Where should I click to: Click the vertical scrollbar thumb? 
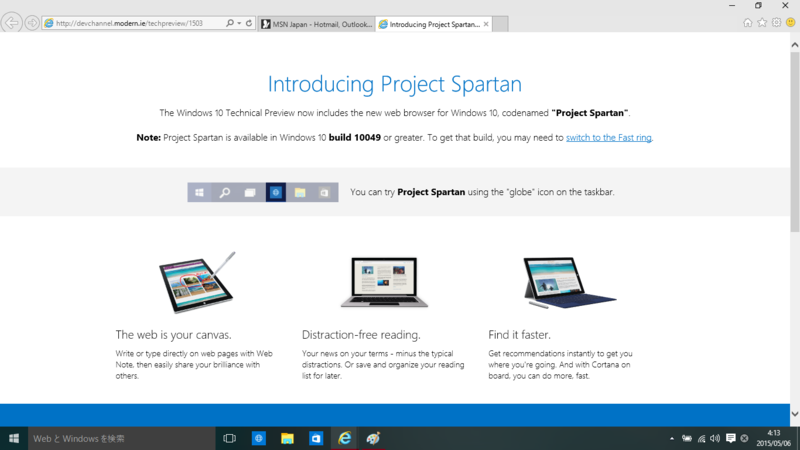(795, 141)
